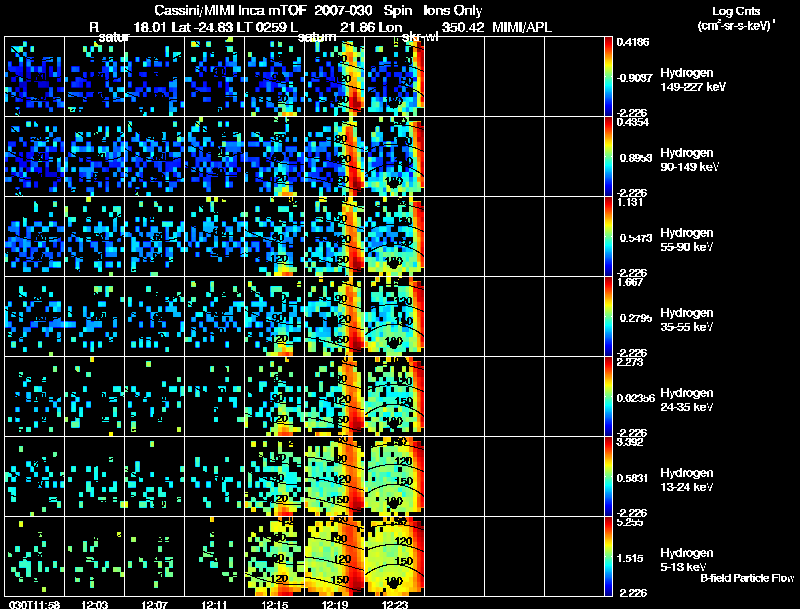Viewport: 800px width, 609px height.
Task: Select the 24-35 keV image at 12:07
Action: click(x=155, y=396)
